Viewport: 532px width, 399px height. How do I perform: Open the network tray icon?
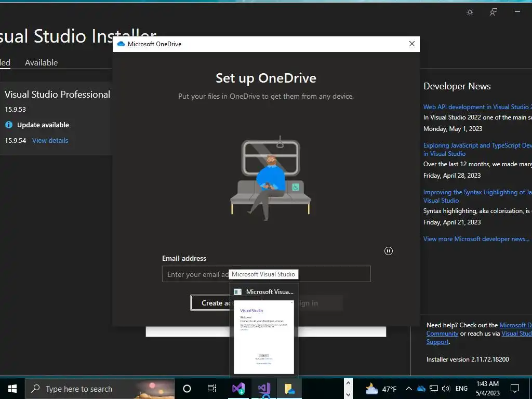(434, 389)
